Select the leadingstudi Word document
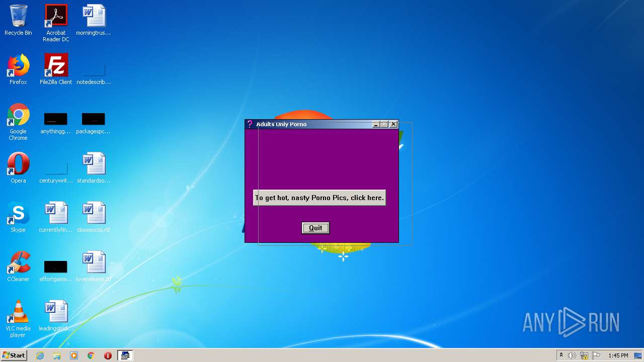The width and height of the screenshot is (644, 362). click(x=56, y=316)
